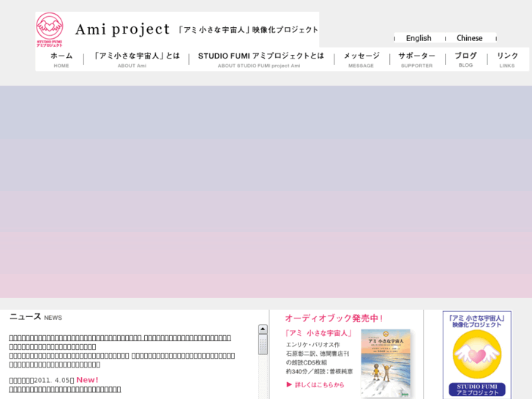Open the news link dated 2011. 4.05
532x399 pixels.
click(65, 389)
